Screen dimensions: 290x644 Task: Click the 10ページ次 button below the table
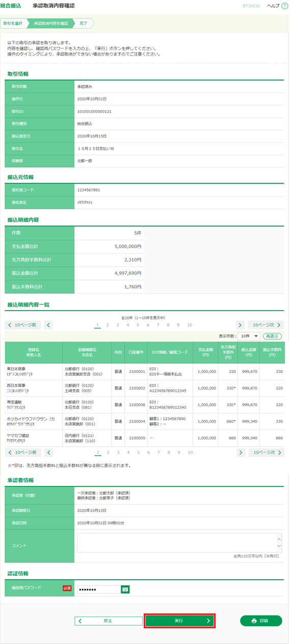point(266,452)
